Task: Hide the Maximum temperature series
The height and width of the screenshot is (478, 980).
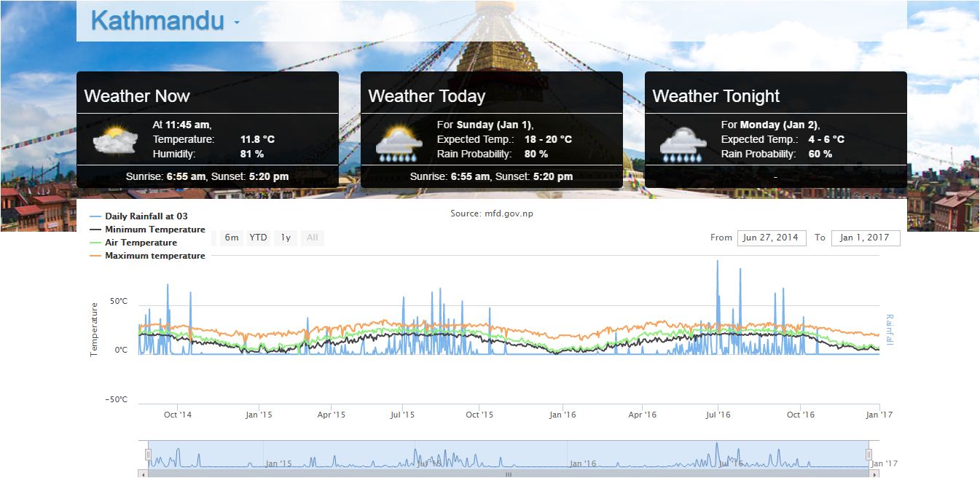Action: click(154, 256)
